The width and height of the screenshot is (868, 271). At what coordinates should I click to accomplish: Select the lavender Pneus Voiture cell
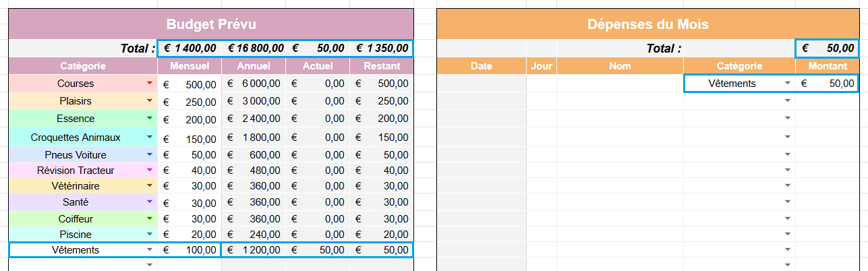pyautogui.click(x=76, y=154)
